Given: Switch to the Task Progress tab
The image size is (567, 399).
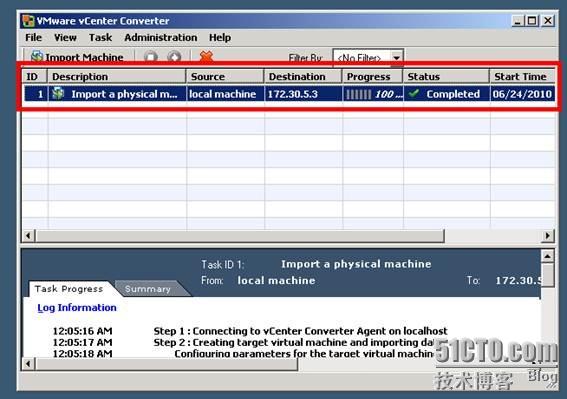Looking at the screenshot, I should pyautogui.click(x=69, y=289).
